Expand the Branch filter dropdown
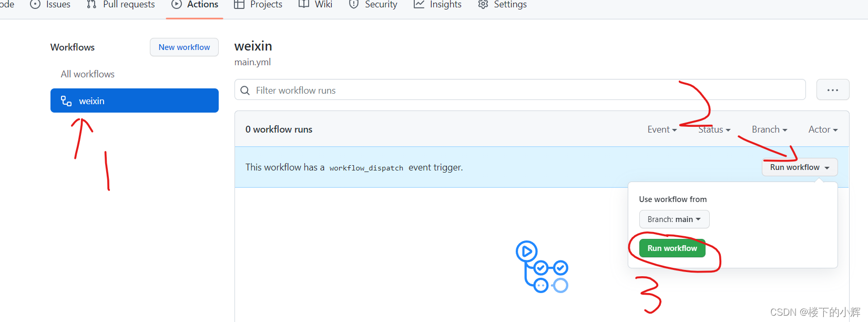868x322 pixels. pyautogui.click(x=769, y=129)
